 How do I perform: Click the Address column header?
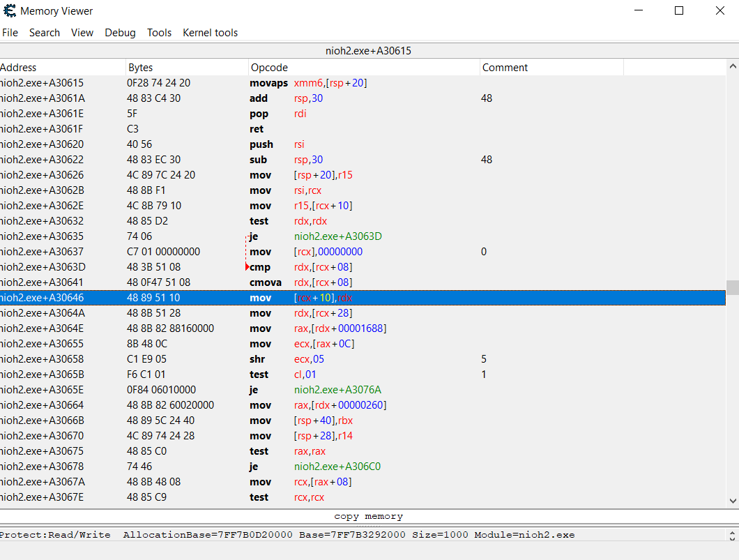click(63, 68)
